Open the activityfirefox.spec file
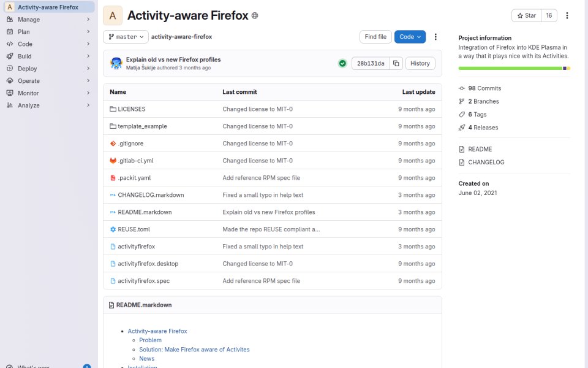 click(143, 281)
